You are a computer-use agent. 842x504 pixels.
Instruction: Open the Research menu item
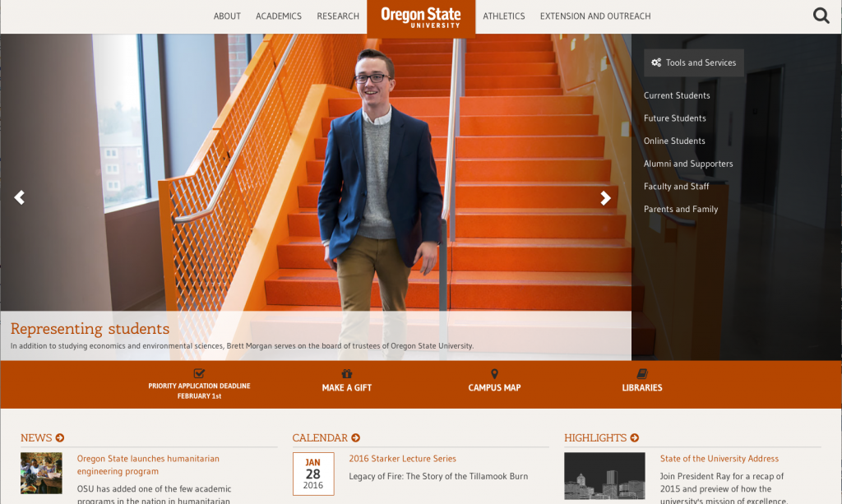(338, 16)
